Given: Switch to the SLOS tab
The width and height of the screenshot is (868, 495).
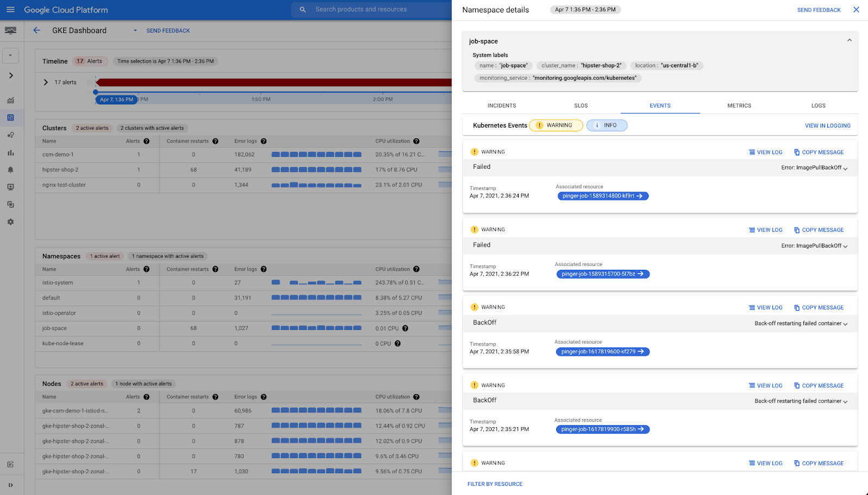Looking at the screenshot, I should (581, 106).
